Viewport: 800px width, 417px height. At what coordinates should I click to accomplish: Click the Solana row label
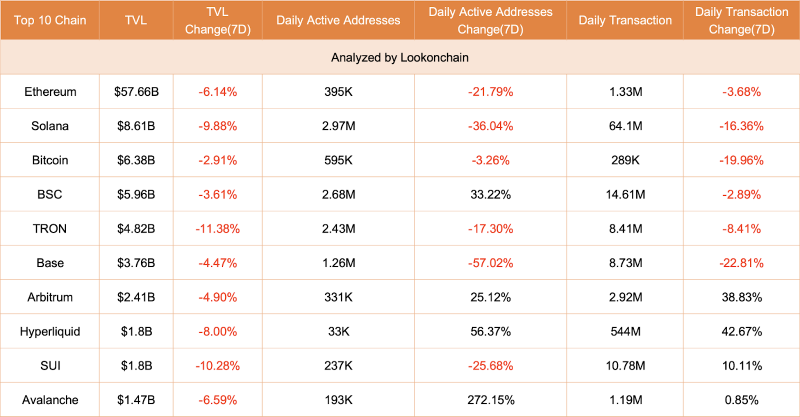(x=50, y=126)
